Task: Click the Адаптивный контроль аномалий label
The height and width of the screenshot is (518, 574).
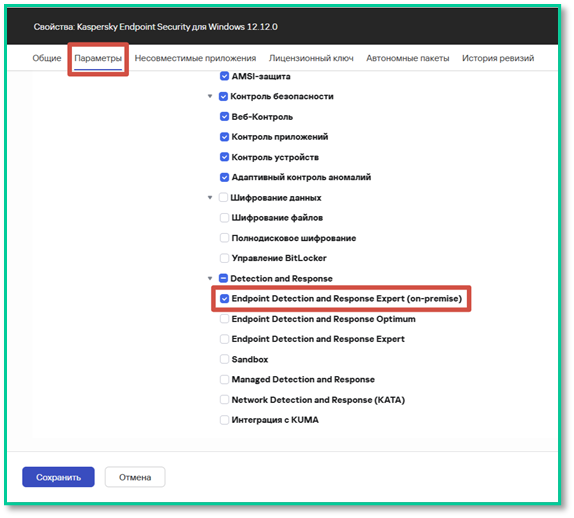Action: (301, 177)
